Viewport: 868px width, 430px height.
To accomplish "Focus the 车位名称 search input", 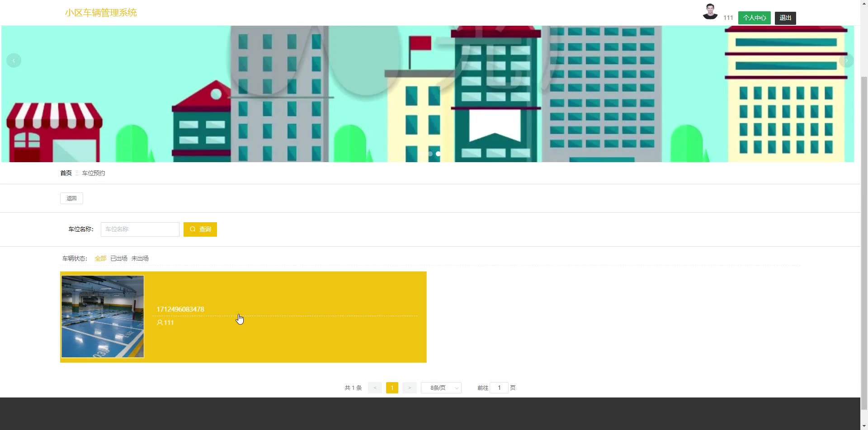I will tap(140, 229).
